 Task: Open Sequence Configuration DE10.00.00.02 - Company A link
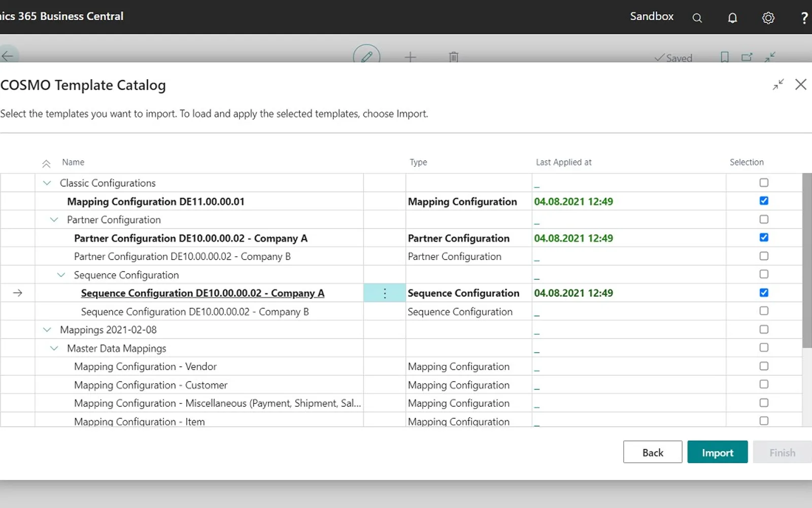[x=202, y=293]
